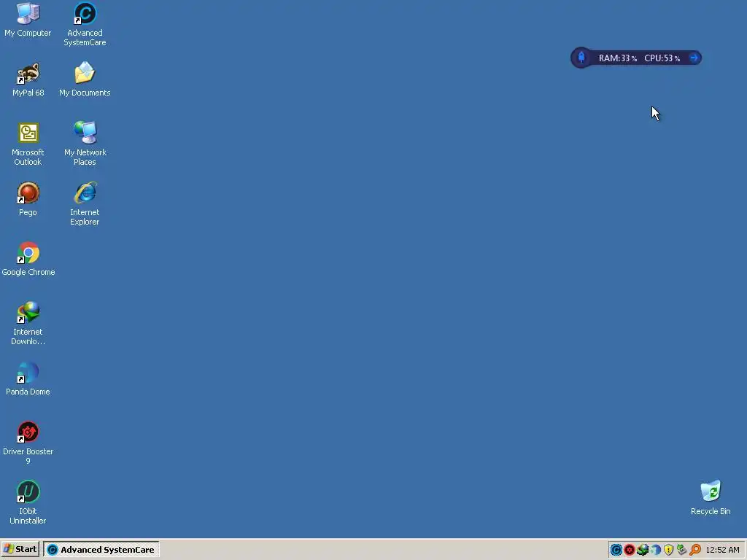
Task: Select the Advanced SystemCare desktop shortcut
Action: (85, 24)
